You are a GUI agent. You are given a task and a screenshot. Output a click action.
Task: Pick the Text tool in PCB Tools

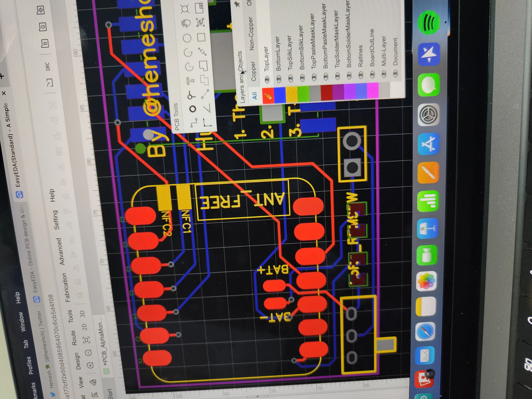coord(191,81)
